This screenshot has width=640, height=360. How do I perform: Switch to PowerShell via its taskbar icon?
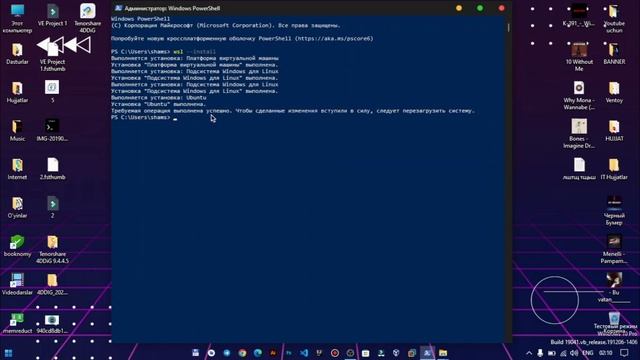[x=427, y=353]
